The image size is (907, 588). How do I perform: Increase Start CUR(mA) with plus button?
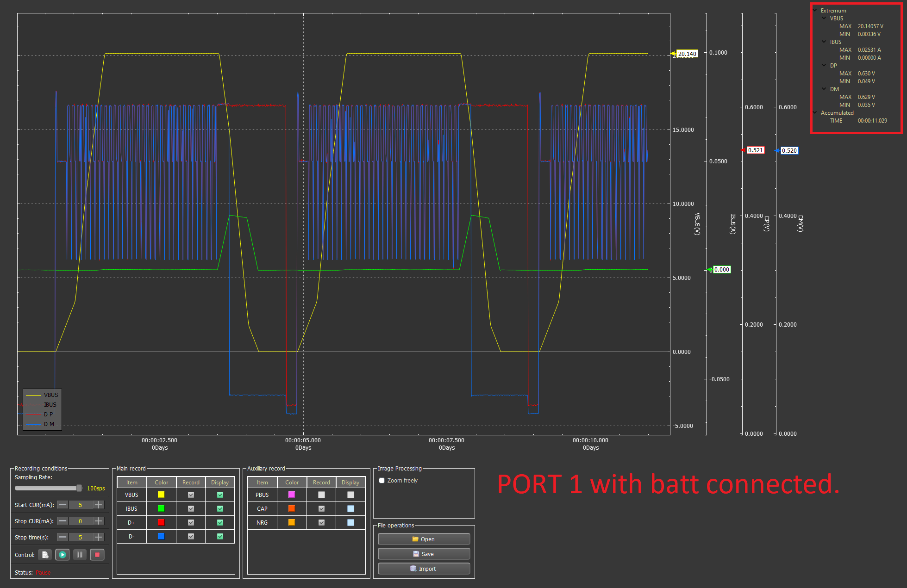[98, 505]
